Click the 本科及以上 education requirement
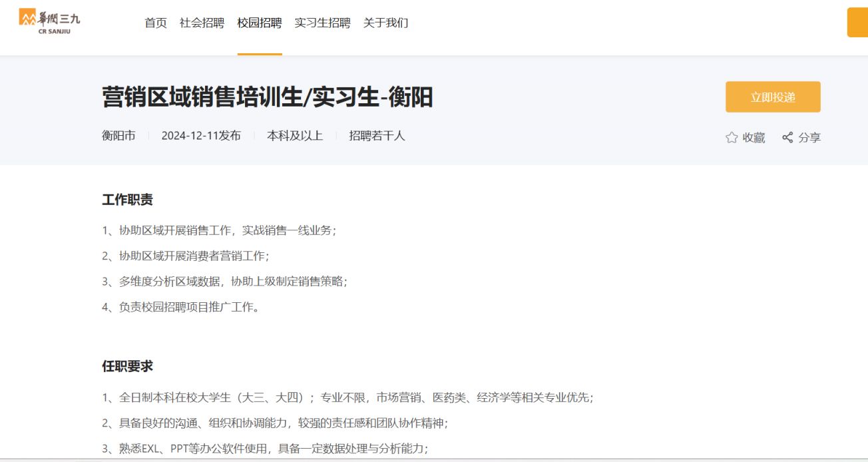 295,136
